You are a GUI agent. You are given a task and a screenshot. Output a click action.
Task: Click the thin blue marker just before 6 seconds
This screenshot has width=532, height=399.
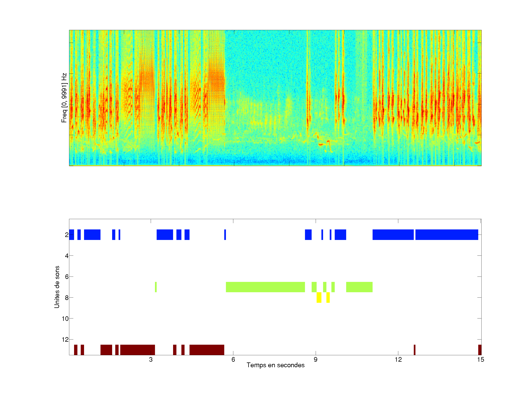(x=225, y=235)
